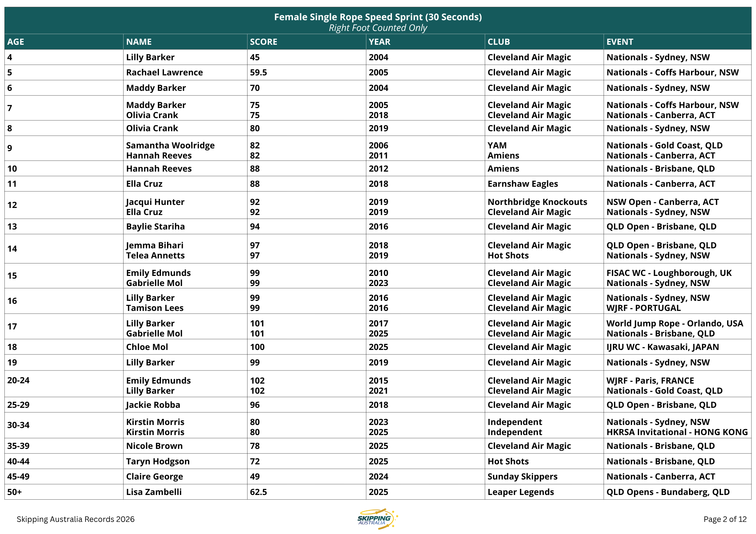Select the score '100'
This screenshot has height=534, width=756.
(x=257, y=347)
